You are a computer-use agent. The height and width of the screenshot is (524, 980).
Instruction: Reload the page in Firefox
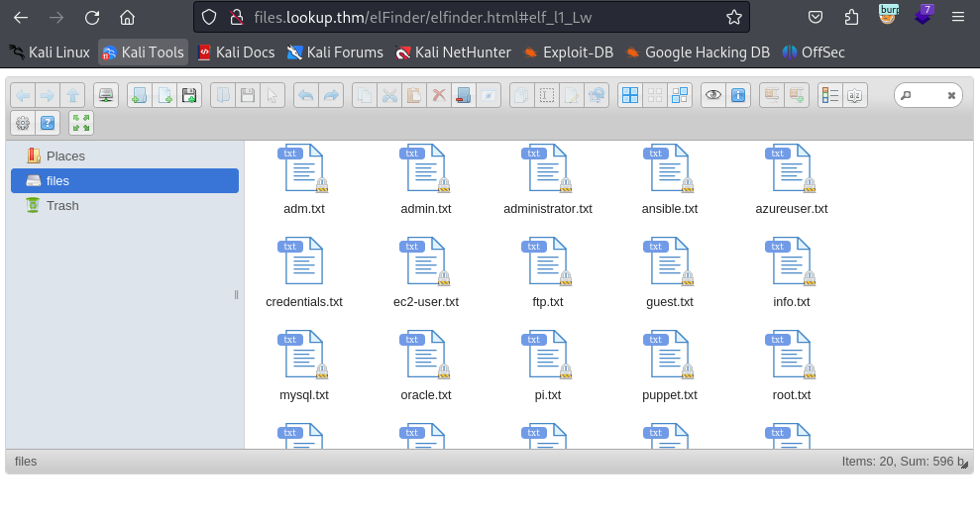(92, 18)
